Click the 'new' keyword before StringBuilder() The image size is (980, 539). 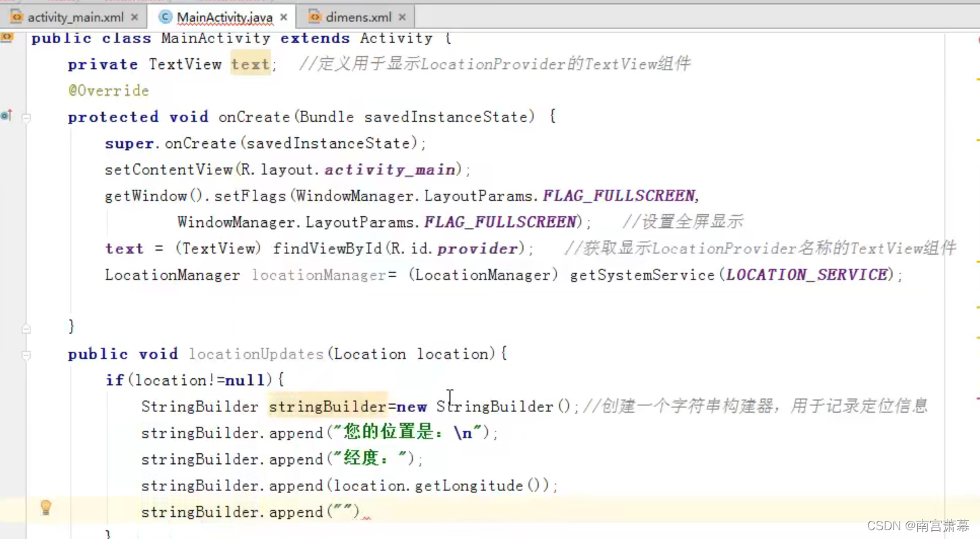coord(412,407)
